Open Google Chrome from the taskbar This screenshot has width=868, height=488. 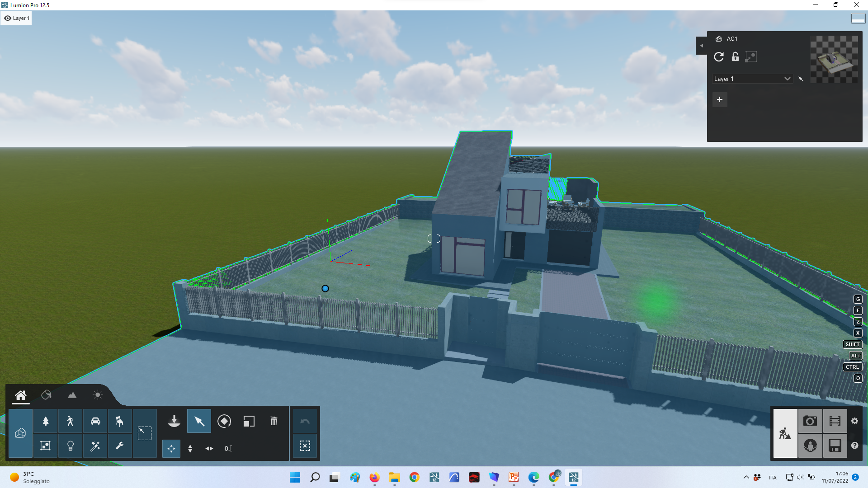(x=414, y=477)
